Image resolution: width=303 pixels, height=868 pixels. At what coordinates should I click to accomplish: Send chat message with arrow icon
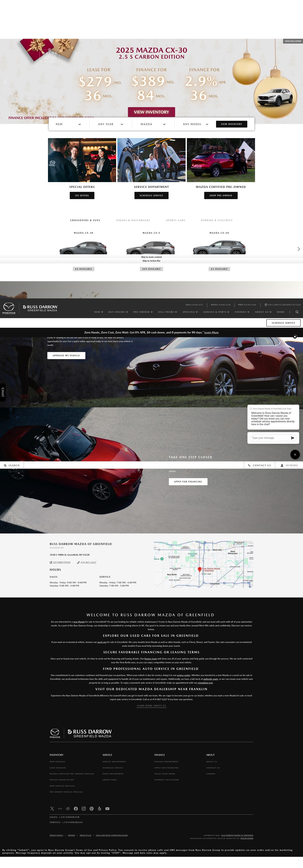click(293, 438)
